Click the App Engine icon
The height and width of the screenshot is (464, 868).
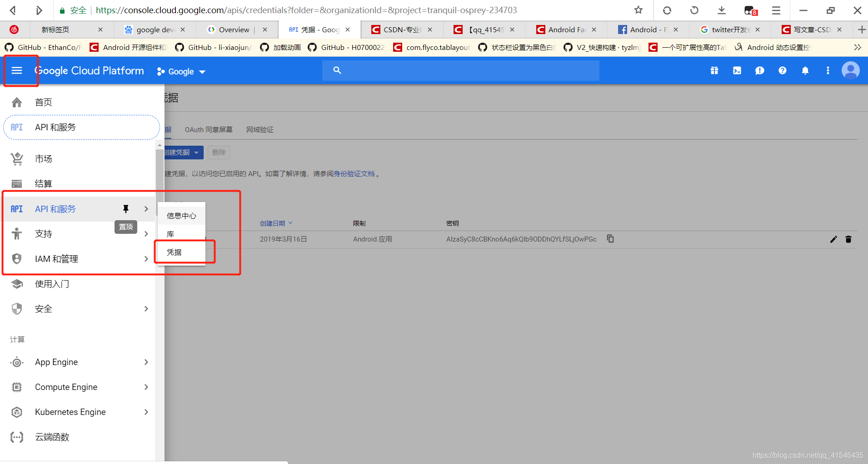(x=17, y=362)
